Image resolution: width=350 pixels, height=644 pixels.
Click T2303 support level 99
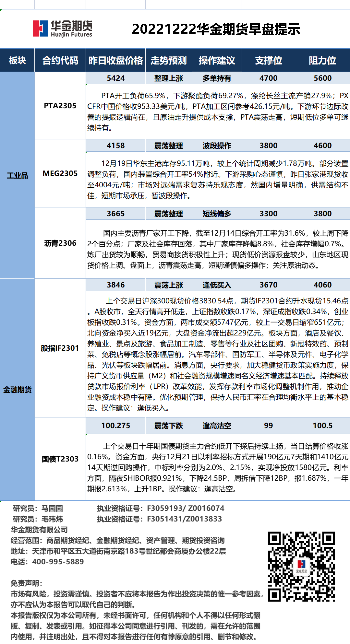(268, 426)
